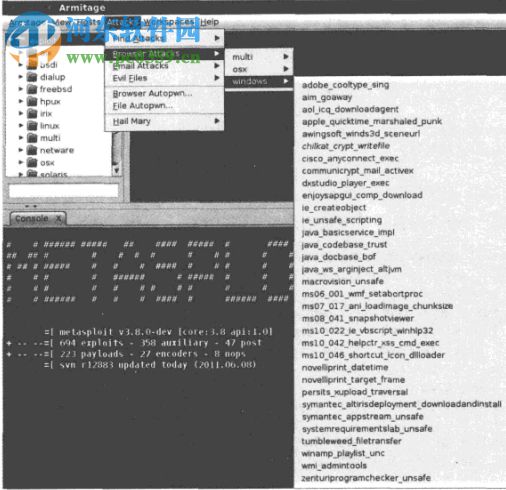Expand the multi tree node
This screenshot has height=490, width=506.
(21, 137)
